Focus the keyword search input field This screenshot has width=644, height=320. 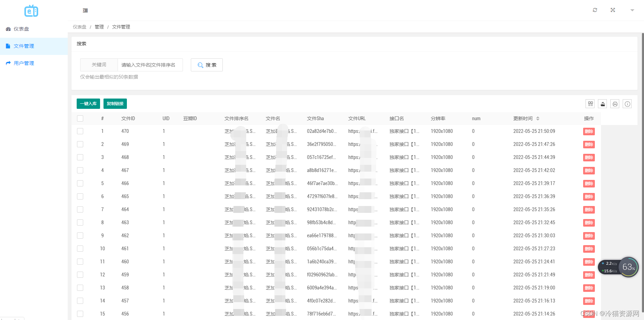point(150,65)
